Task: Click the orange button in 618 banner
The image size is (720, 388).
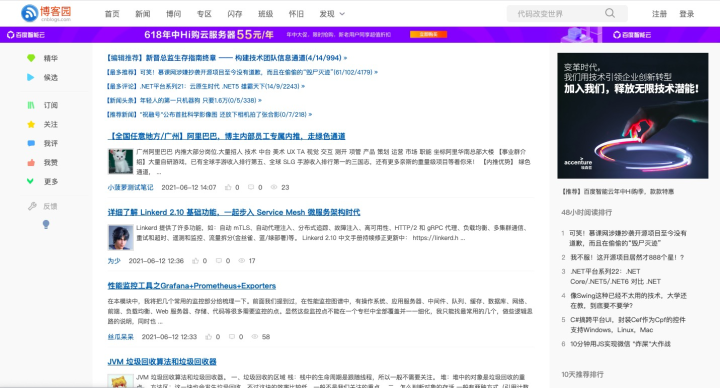Action: coord(428,34)
